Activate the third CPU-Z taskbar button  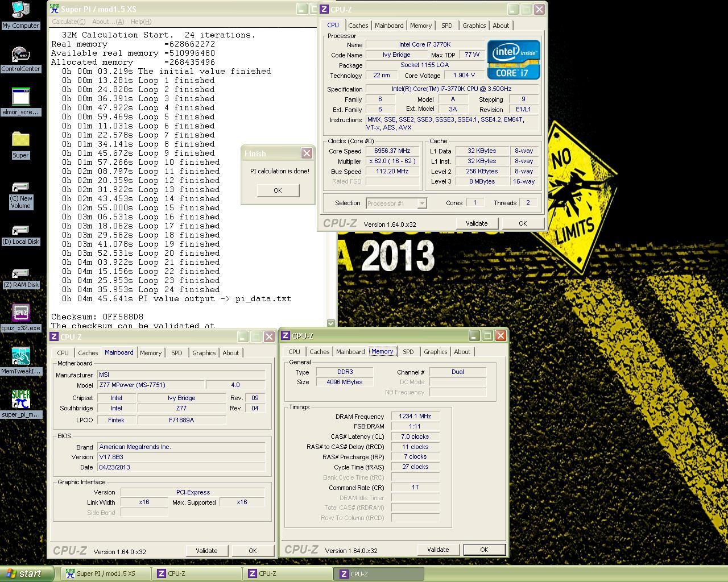(380, 574)
